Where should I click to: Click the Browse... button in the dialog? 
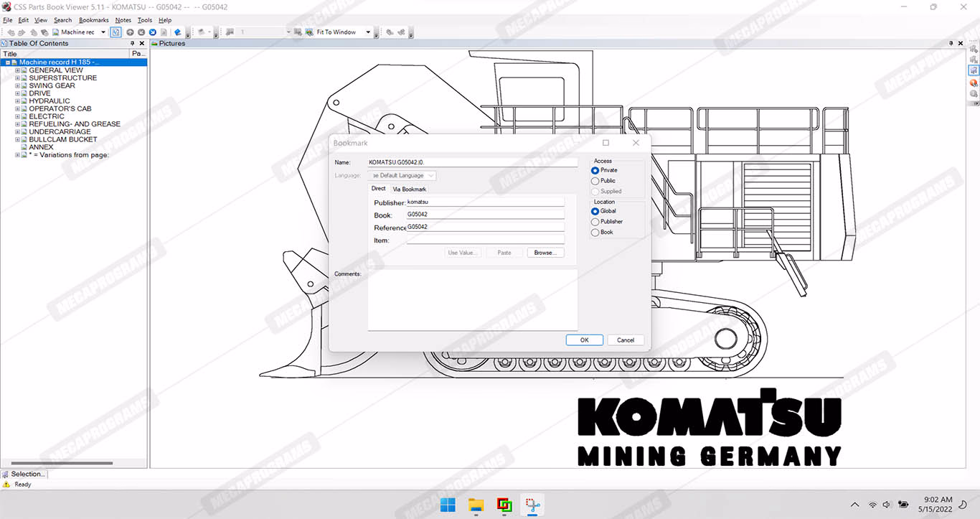545,253
